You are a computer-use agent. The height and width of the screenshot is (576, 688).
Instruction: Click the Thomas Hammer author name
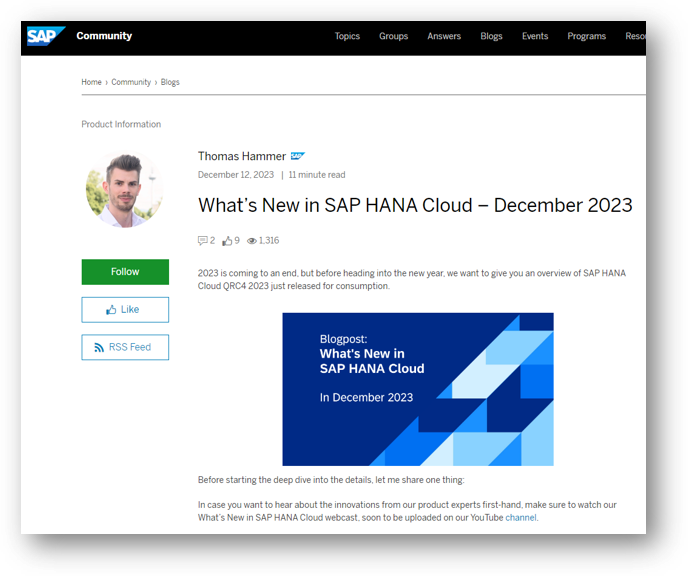click(x=242, y=156)
